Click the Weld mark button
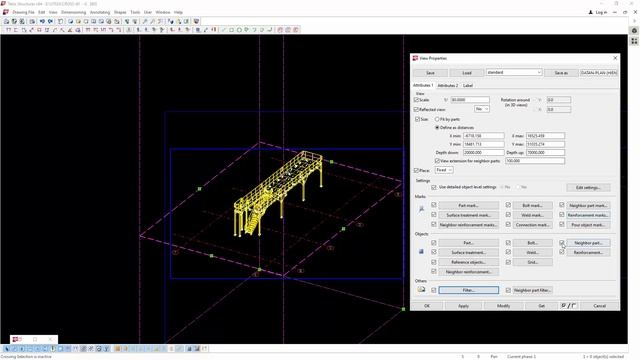The height and width of the screenshot is (360, 640). (532, 215)
